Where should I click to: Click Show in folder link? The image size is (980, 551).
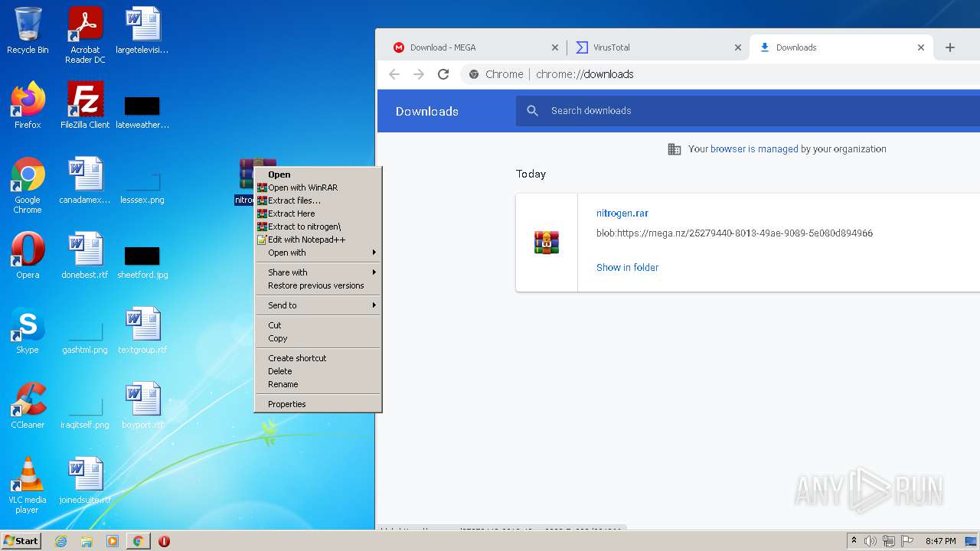pos(627,267)
